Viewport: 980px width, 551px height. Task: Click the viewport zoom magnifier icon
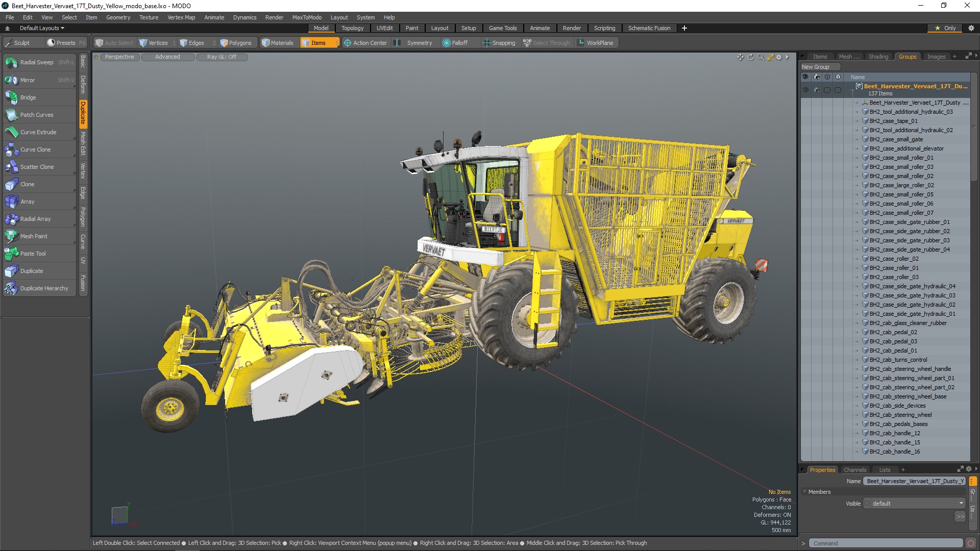pyautogui.click(x=761, y=57)
